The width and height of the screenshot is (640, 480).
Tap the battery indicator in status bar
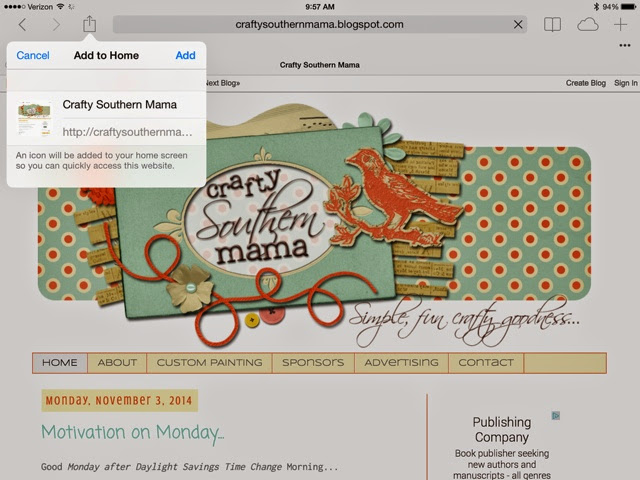coord(628,7)
